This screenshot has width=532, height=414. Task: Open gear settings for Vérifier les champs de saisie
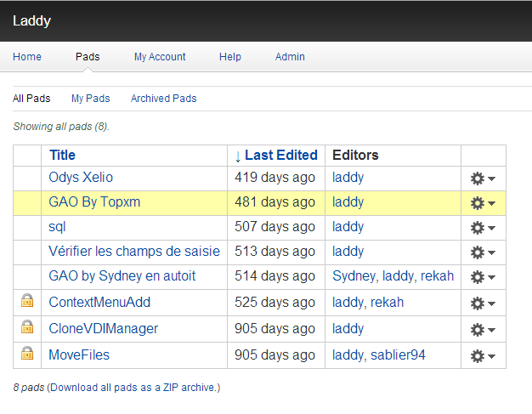(483, 252)
